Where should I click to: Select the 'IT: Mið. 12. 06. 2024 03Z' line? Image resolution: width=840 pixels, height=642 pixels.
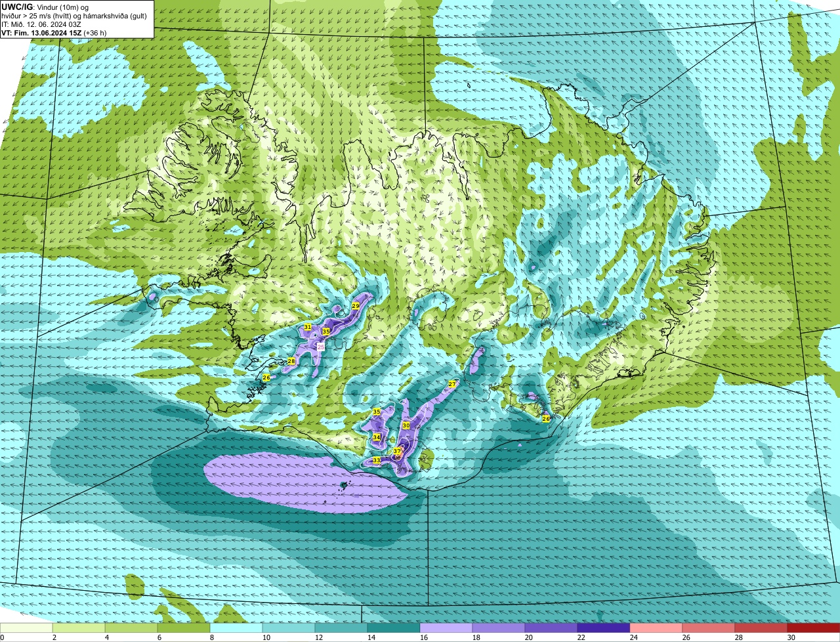(42, 24)
